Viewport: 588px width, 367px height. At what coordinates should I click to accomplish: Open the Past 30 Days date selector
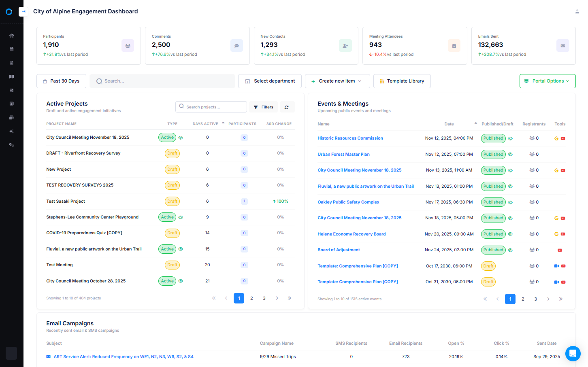tap(61, 81)
